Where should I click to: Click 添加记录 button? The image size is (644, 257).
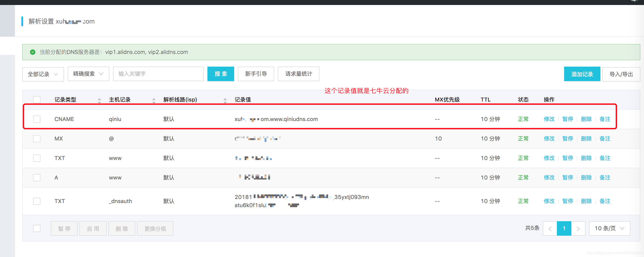pyautogui.click(x=582, y=74)
